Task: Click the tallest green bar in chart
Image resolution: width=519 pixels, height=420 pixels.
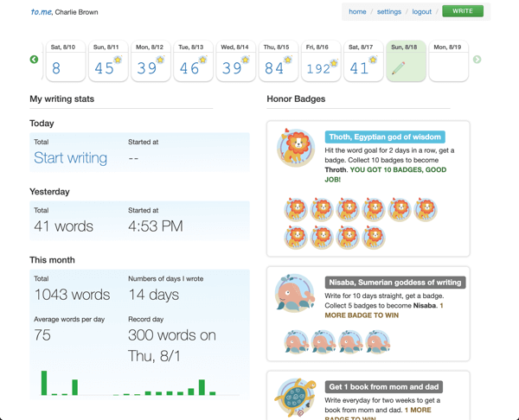Action: tap(44, 383)
